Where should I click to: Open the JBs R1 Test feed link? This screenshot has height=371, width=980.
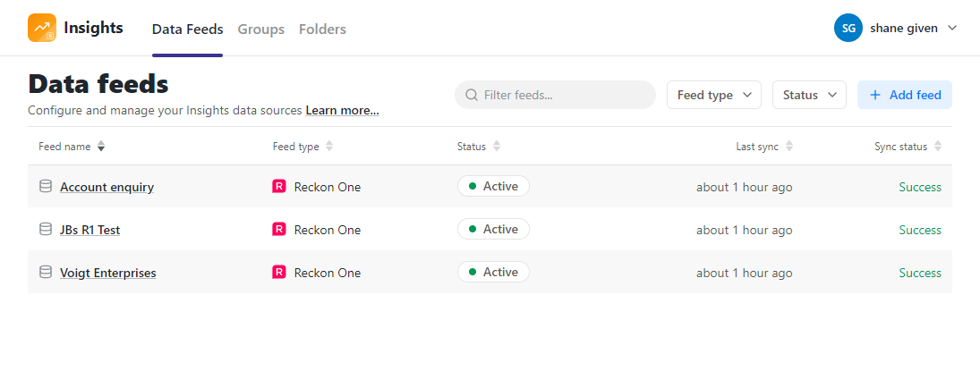(x=90, y=230)
